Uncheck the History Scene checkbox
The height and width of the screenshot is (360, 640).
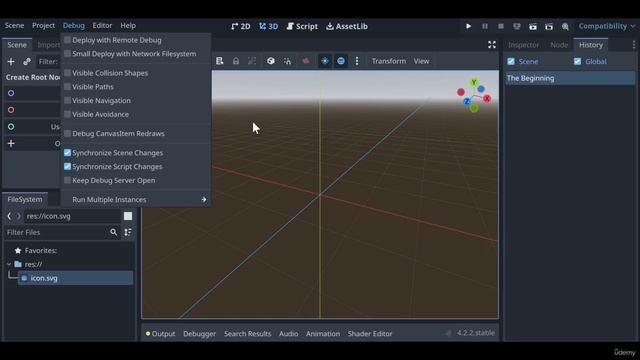tap(511, 62)
